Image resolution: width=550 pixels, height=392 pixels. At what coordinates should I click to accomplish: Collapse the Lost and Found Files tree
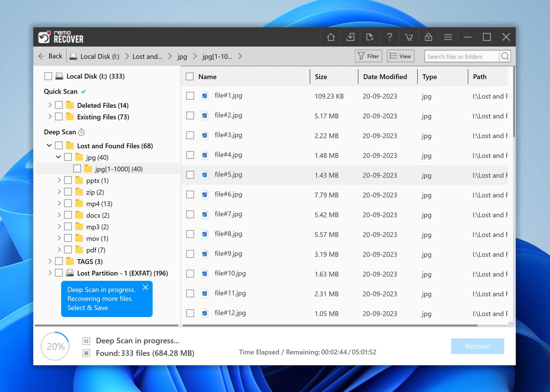(x=49, y=145)
